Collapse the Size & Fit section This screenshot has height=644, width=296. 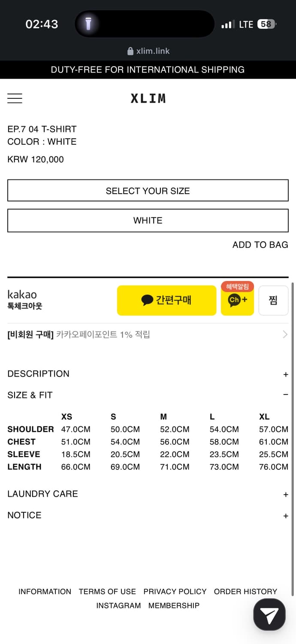[x=285, y=395]
